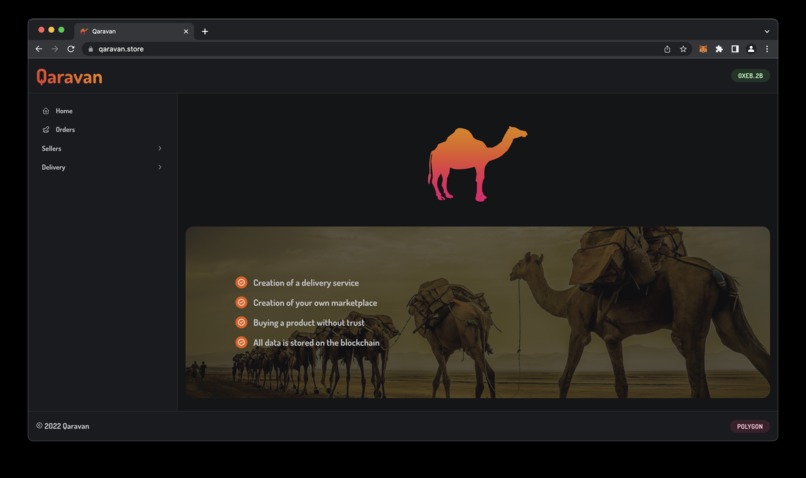Click text 'Creation of your own marketplace'
The height and width of the screenshot is (478, 806).
click(x=315, y=303)
